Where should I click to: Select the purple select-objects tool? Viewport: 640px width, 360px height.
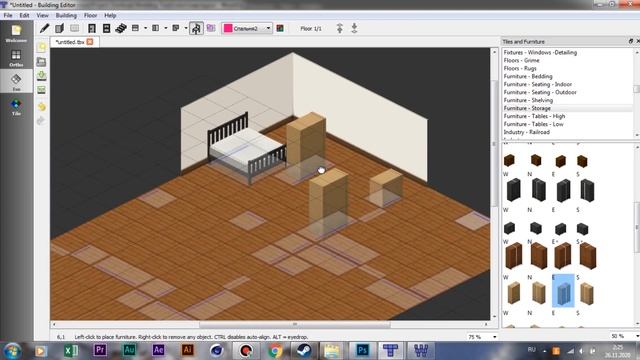(211, 28)
